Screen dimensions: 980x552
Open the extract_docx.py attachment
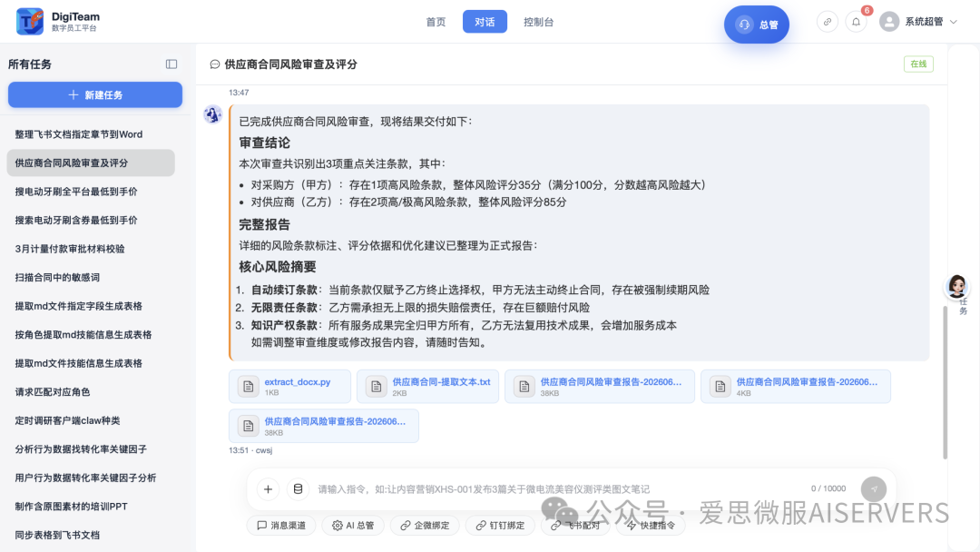point(289,387)
